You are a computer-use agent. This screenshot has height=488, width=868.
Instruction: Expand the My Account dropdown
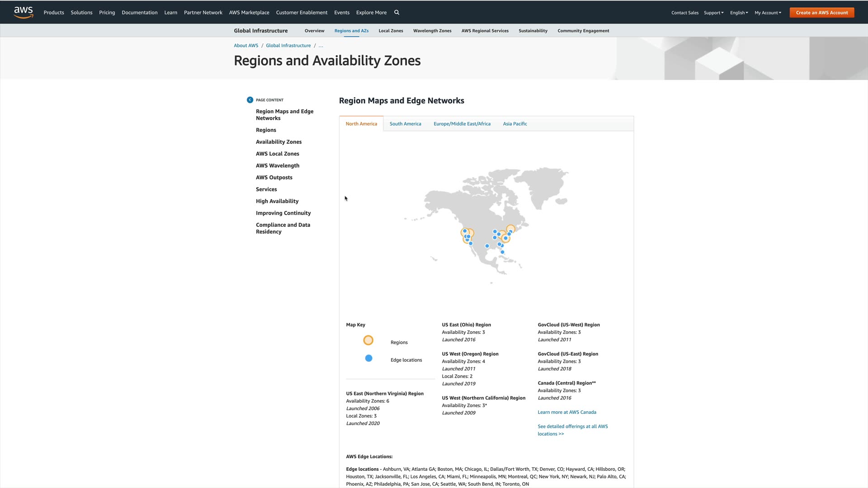pyautogui.click(x=768, y=13)
